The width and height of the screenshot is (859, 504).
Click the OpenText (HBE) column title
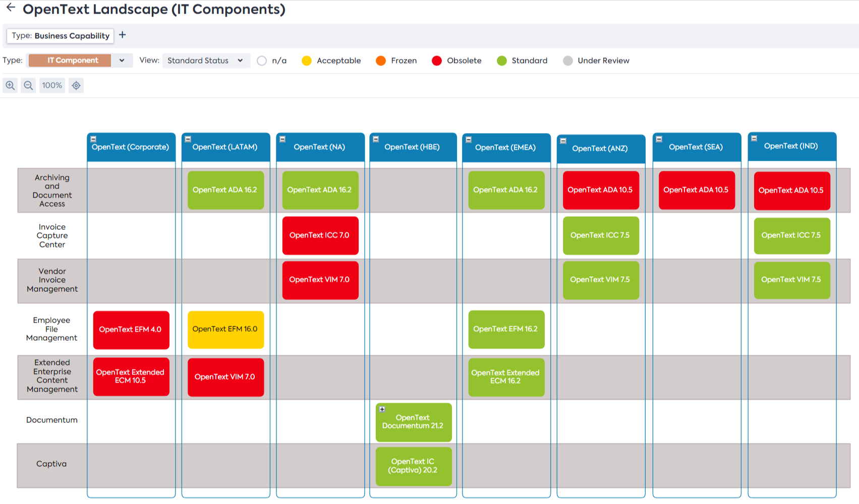click(x=412, y=147)
